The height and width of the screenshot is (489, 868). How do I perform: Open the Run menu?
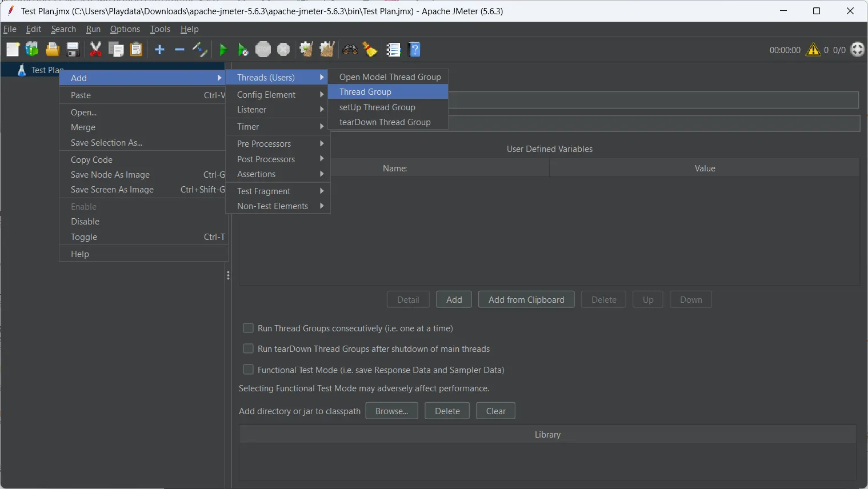coord(93,29)
